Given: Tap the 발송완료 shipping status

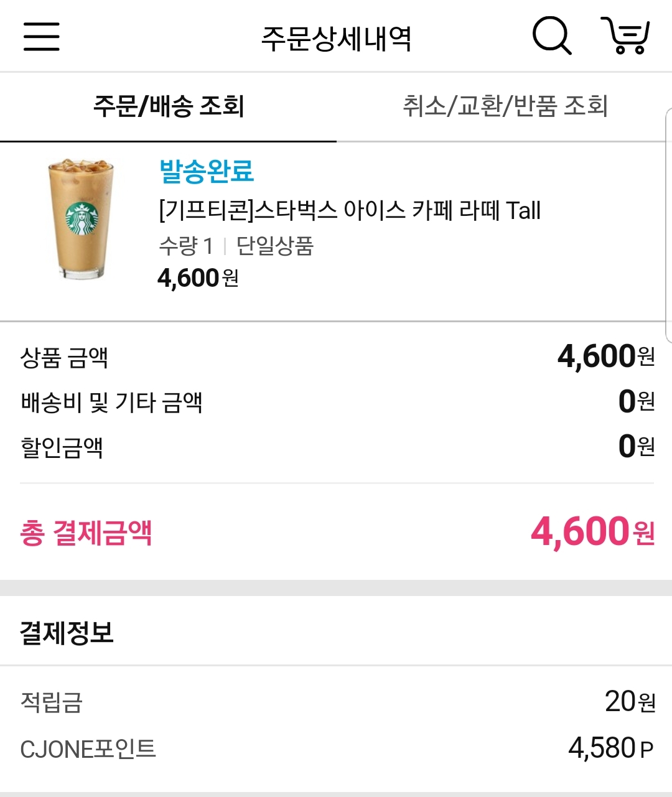Looking at the screenshot, I should (x=207, y=171).
